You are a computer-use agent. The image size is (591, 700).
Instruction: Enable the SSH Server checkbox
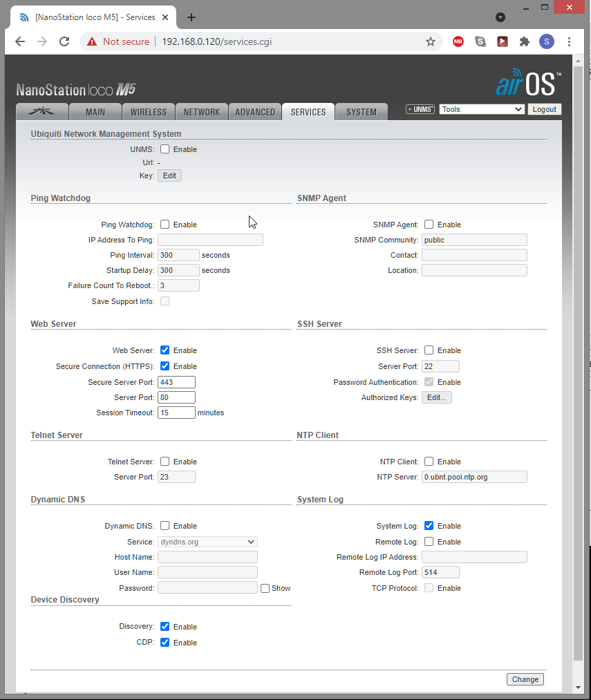[429, 350]
